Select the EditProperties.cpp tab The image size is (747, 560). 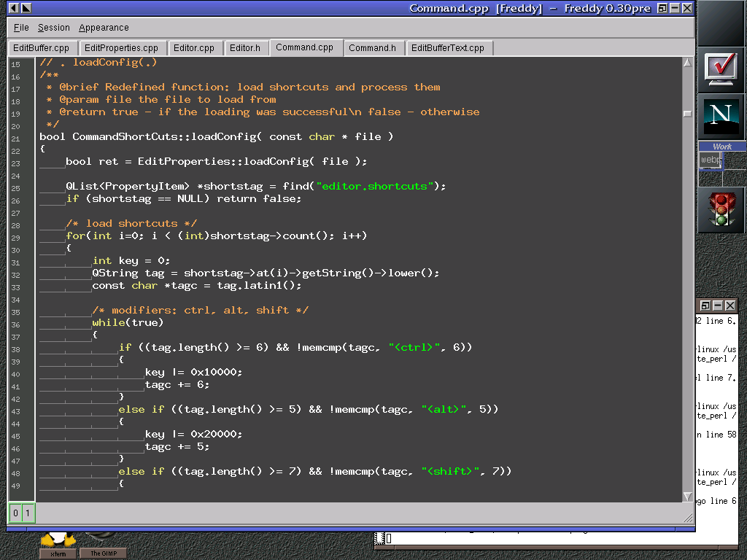pos(121,48)
